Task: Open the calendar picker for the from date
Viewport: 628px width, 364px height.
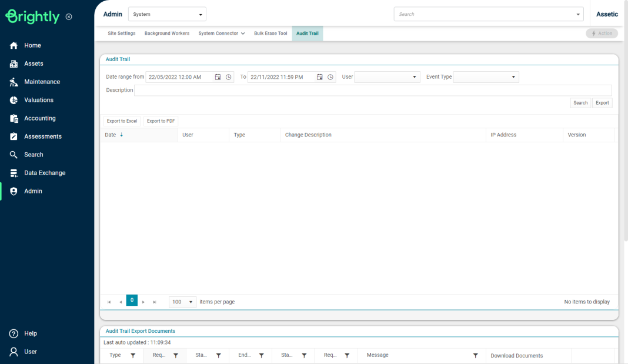Action: tap(218, 76)
